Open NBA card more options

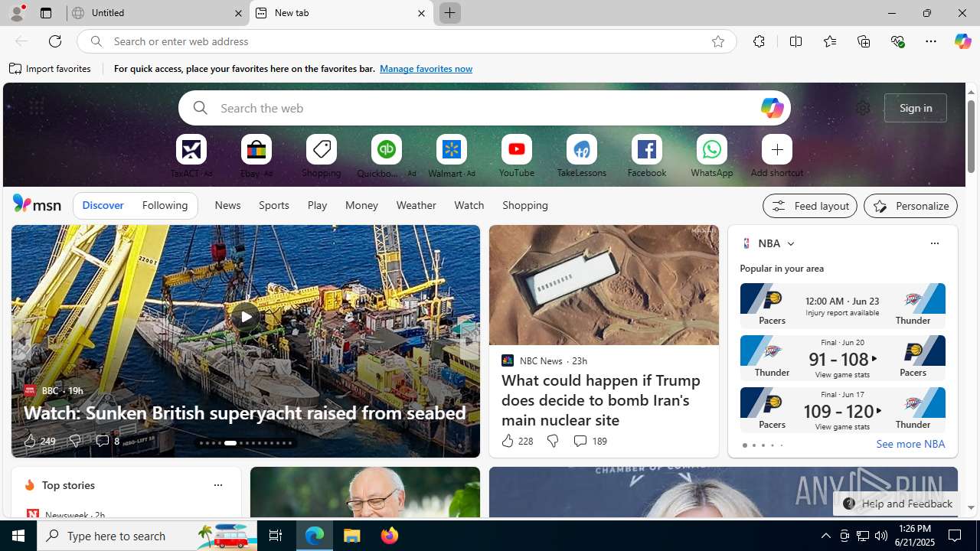click(x=934, y=243)
